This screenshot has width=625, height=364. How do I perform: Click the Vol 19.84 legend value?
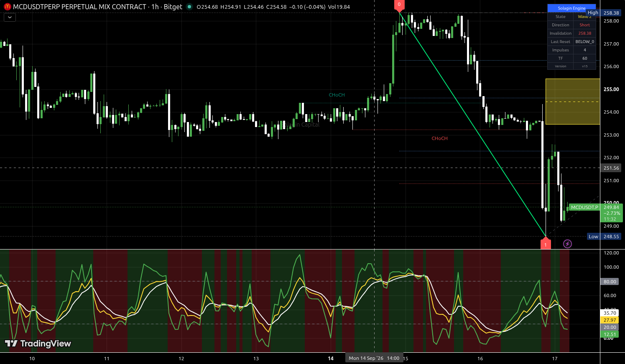[x=339, y=7]
